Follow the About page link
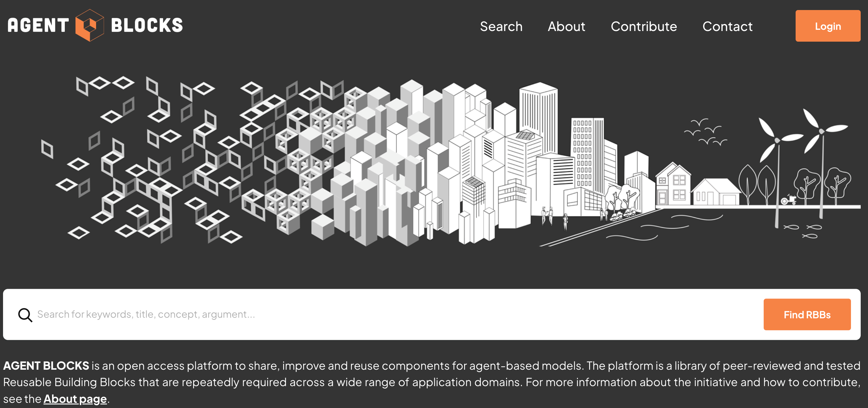Screen dimensions: 868x408 coord(75,399)
